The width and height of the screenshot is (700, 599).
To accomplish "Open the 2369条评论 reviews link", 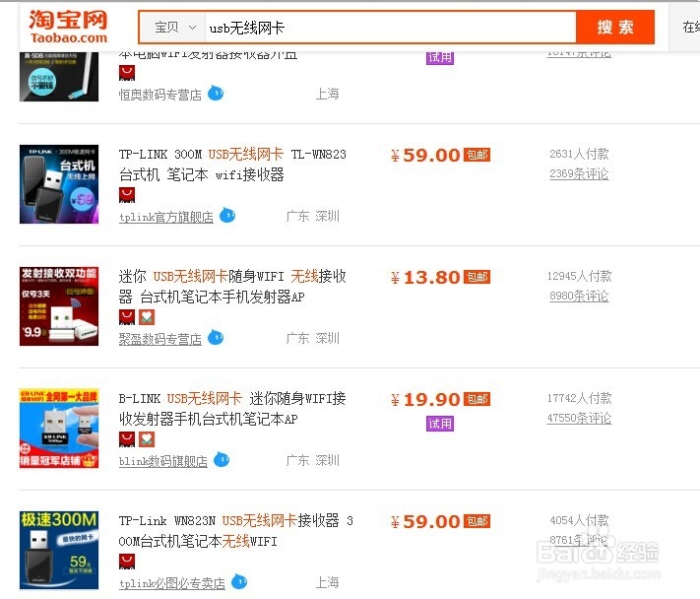I will 579,173.
